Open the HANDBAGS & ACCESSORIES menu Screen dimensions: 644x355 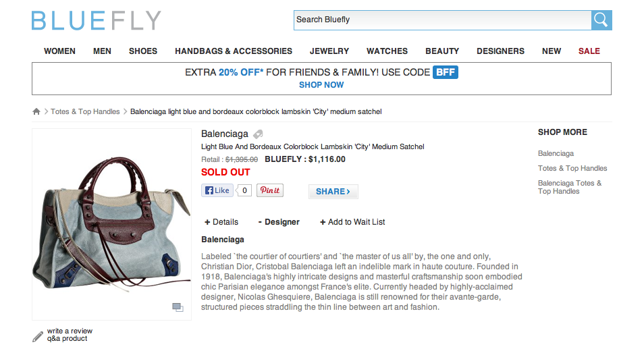234,51
